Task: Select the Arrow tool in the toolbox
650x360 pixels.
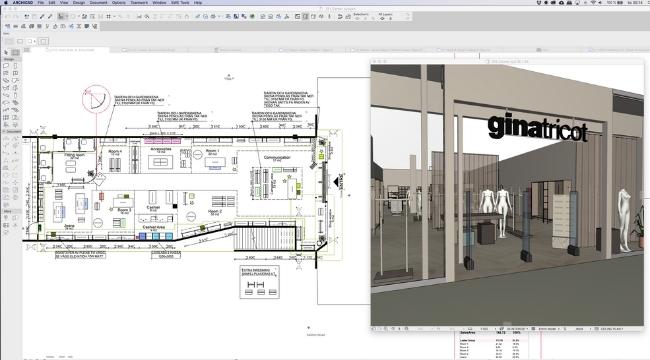Action: tap(6, 53)
